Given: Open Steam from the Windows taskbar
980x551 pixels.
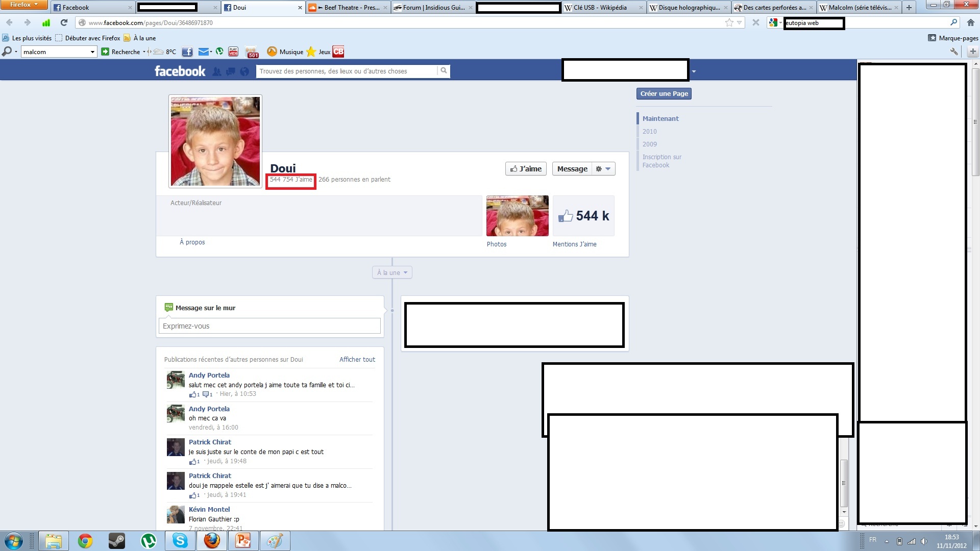Looking at the screenshot, I should (117, 541).
